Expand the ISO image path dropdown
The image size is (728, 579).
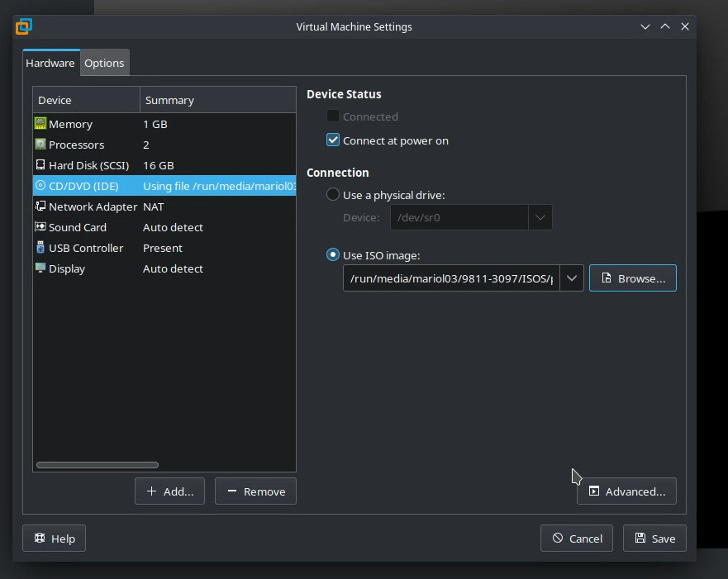(572, 278)
